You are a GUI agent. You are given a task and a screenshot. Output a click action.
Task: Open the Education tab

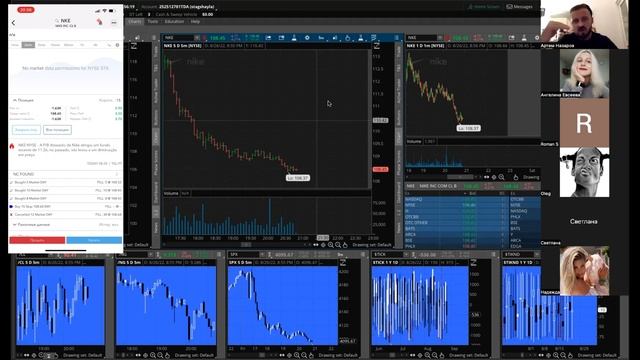(174, 21)
